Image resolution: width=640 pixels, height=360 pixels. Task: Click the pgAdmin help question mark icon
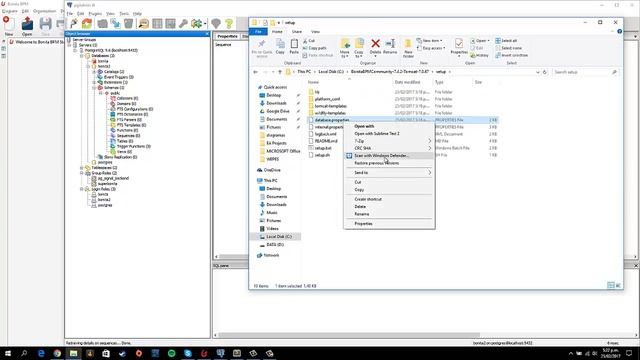[x=229, y=23]
